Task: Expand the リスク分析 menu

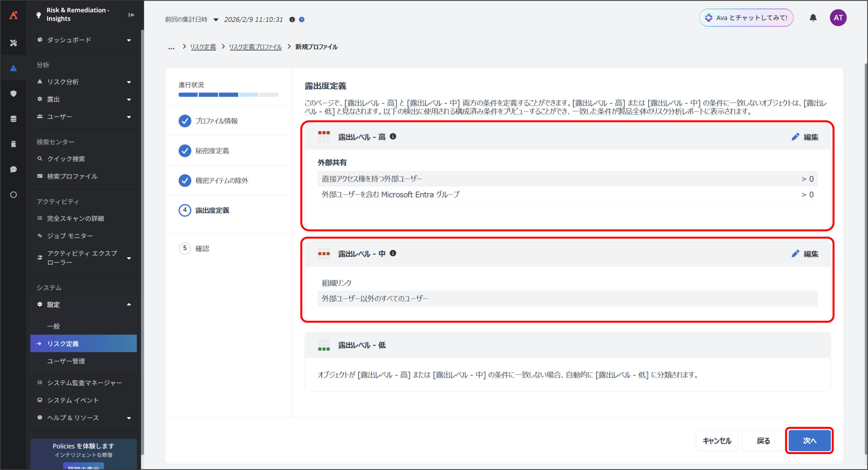Action: (x=129, y=82)
